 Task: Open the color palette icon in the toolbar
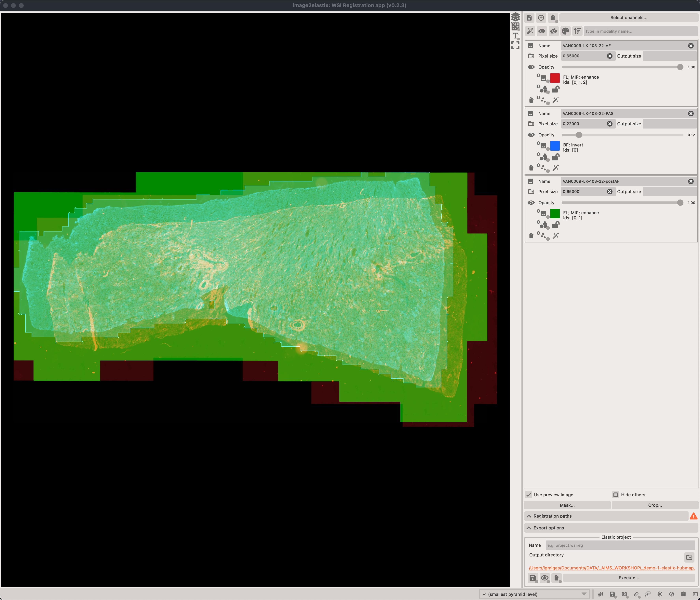pos(565,31)
